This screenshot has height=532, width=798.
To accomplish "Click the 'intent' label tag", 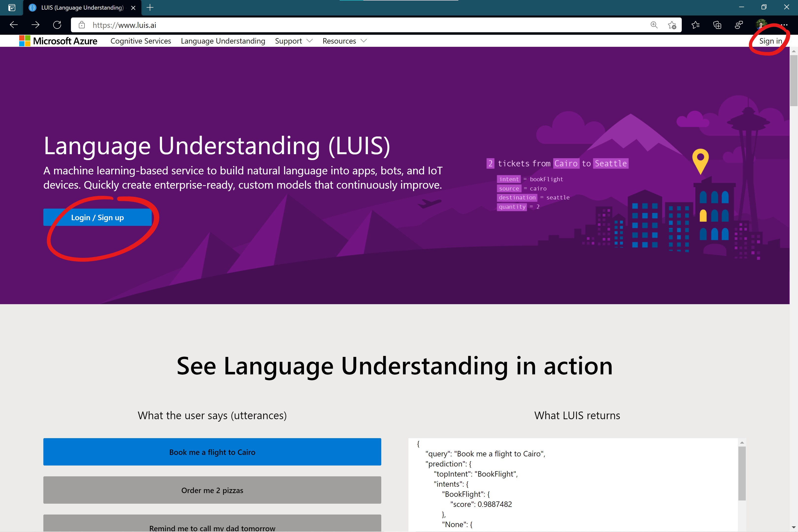I will (x=509, y=179).
